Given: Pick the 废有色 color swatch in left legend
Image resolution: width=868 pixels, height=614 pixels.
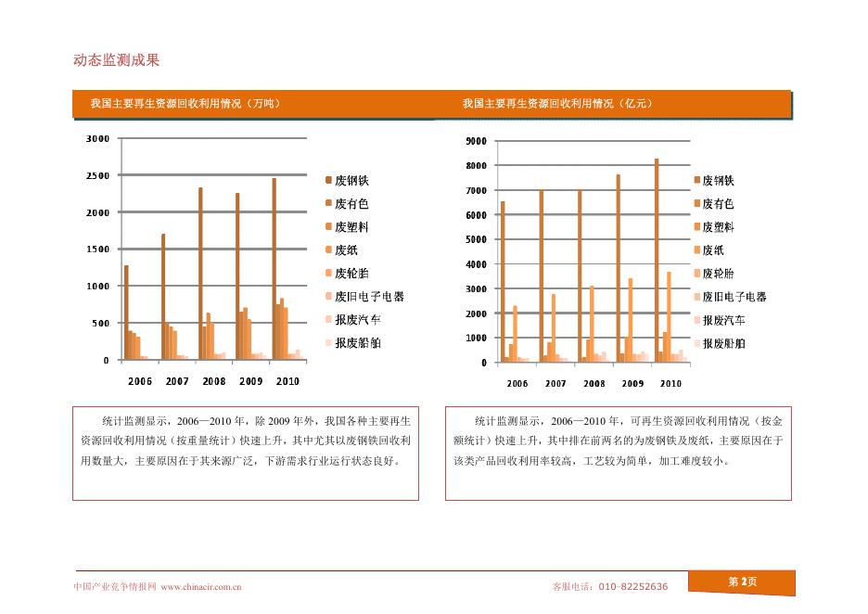Looking at the screenshot, I should [328, 204].
